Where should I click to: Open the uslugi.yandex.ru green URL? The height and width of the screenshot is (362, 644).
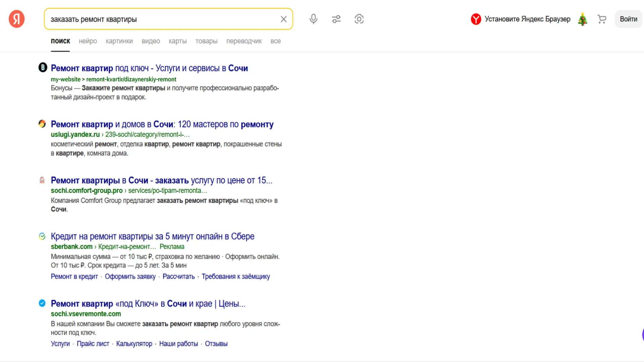tap(120, 134)
